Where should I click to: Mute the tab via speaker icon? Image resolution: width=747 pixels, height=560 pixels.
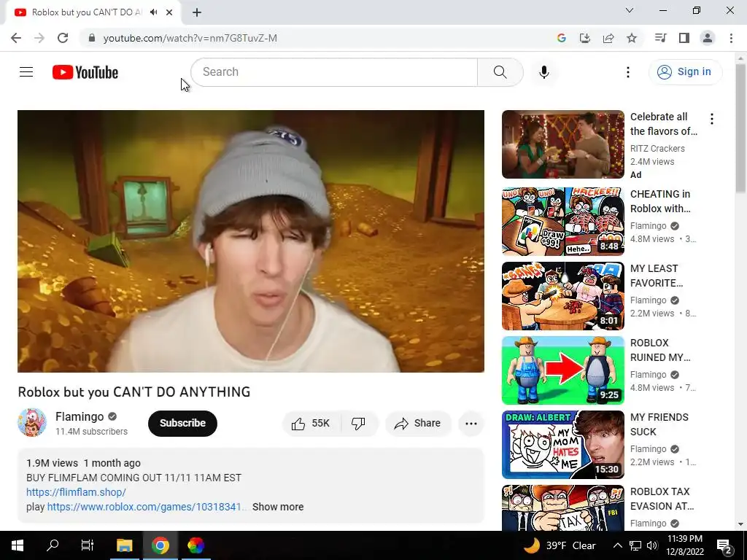coord(153,12)
